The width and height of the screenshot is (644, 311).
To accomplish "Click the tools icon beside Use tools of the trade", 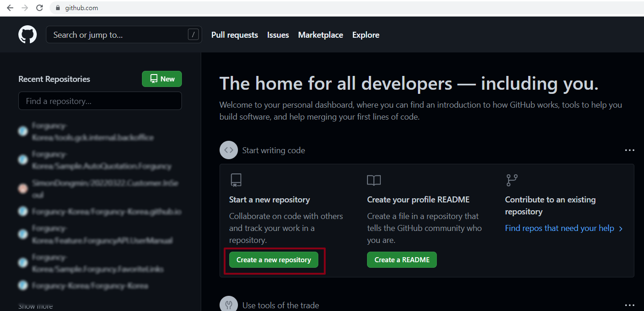I will tap(229, 305).
